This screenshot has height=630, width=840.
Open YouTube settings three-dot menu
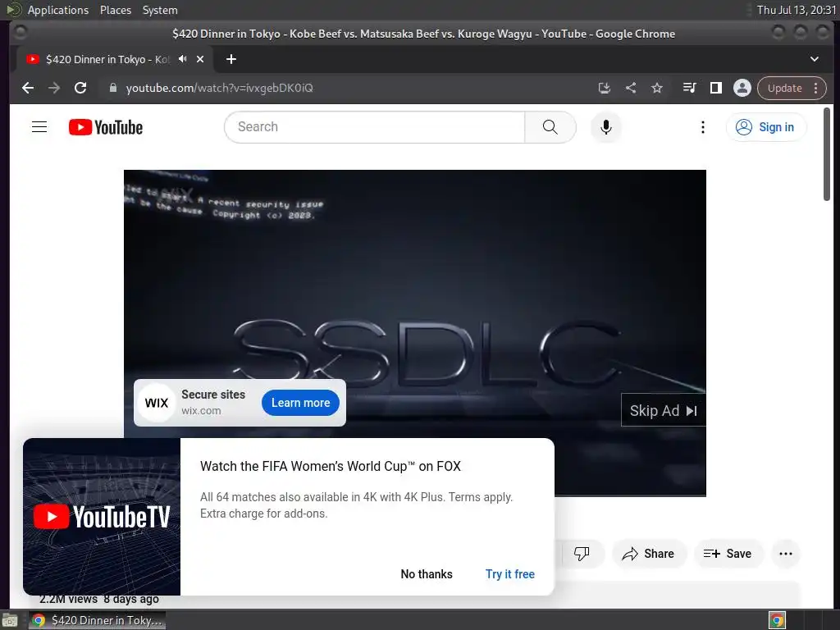pos(703,127)
